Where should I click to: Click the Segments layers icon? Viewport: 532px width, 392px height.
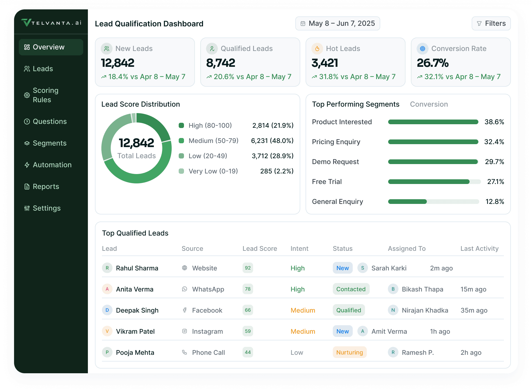pyautogui.click(x=27, y=143)
